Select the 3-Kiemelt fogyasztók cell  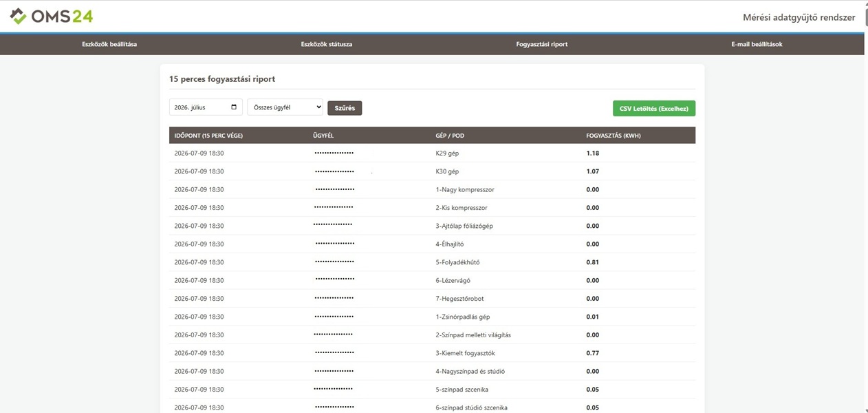[x=466, y=353]
